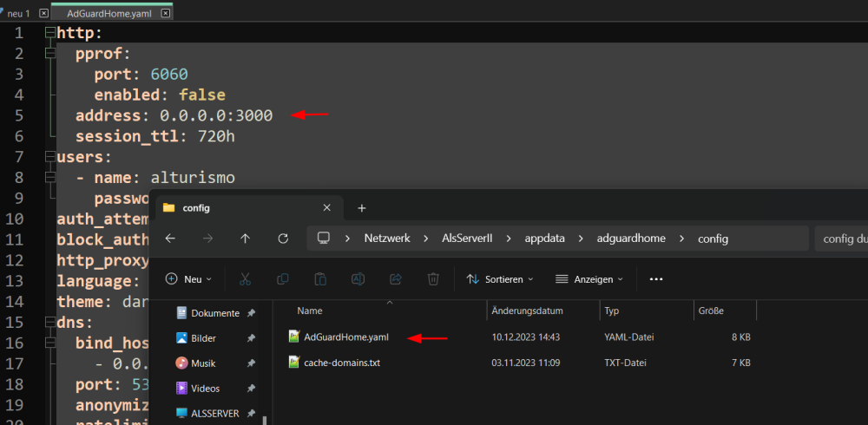
Task: Go up one folder level
Action: 246,239
